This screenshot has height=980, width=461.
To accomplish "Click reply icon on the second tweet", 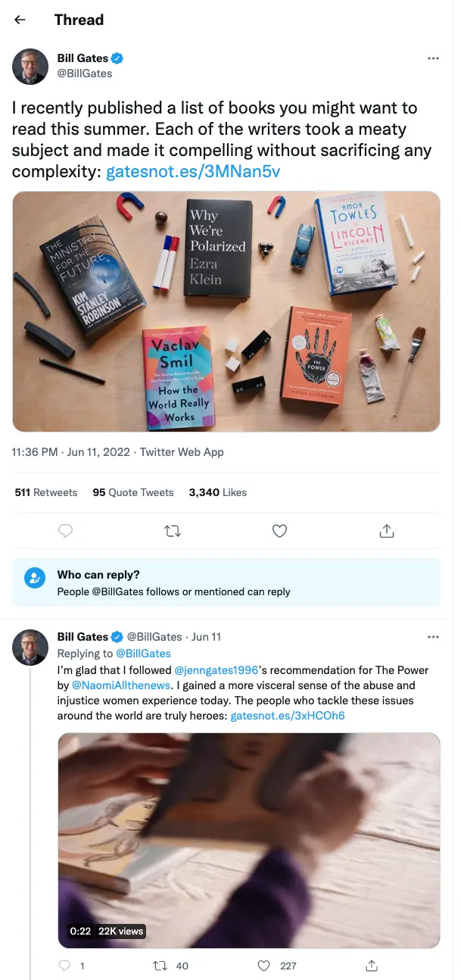I will click(65, 966).
